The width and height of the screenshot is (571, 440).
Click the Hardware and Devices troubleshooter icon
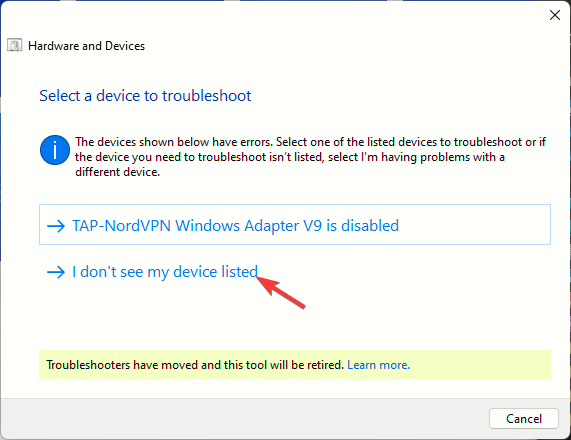tap(15, 46)
